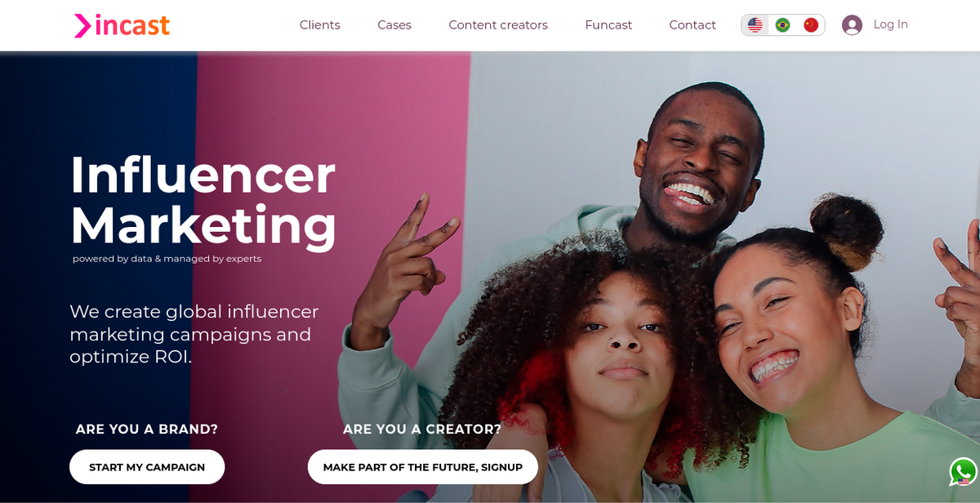Go to the Cases page

point(394,25)
